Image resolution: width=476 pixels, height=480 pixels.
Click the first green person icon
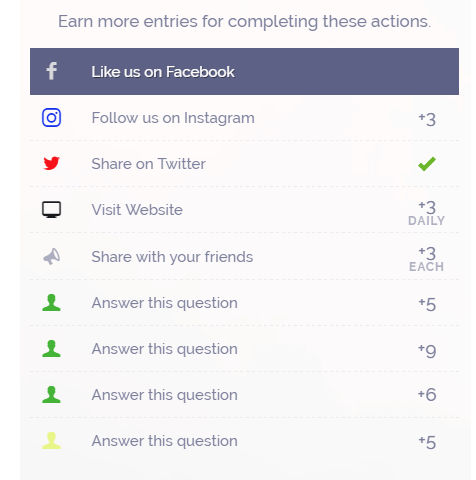click(x=51, y=303)
